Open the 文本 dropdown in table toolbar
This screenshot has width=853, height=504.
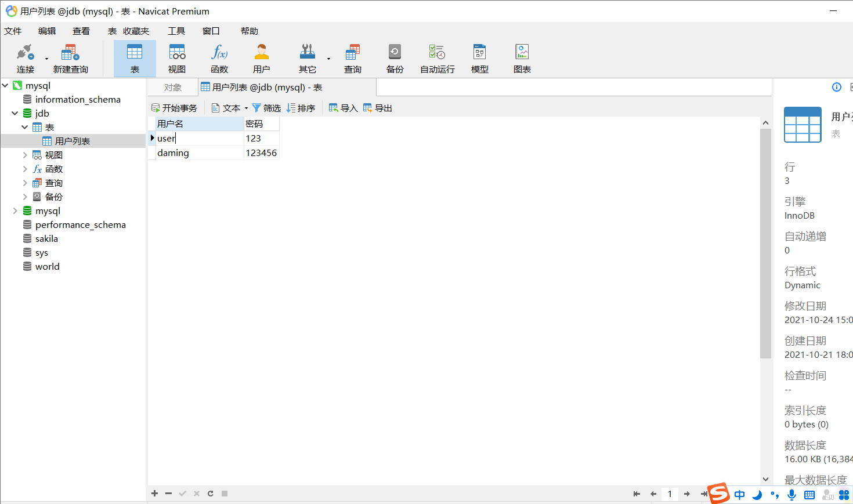pos(230,108)
